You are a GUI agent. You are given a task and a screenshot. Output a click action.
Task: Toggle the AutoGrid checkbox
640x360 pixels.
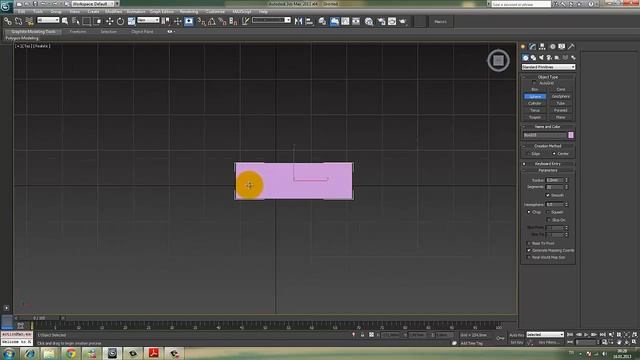(x=535, y=83)
